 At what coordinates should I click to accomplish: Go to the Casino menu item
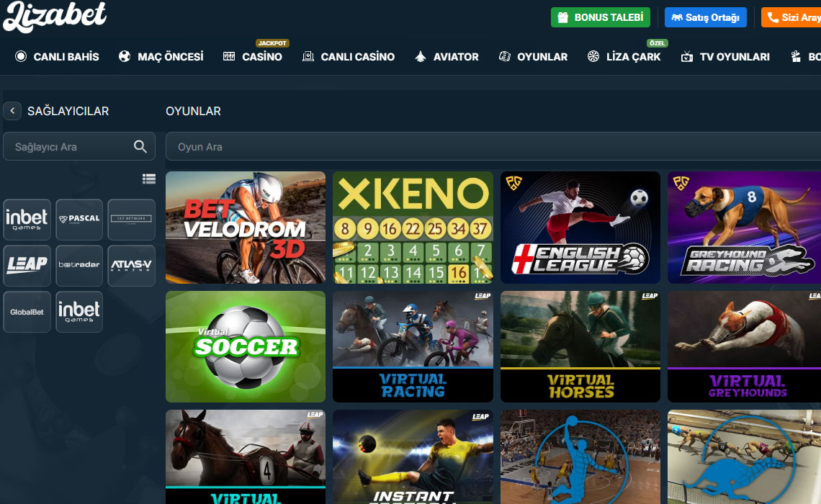[252, 57]
